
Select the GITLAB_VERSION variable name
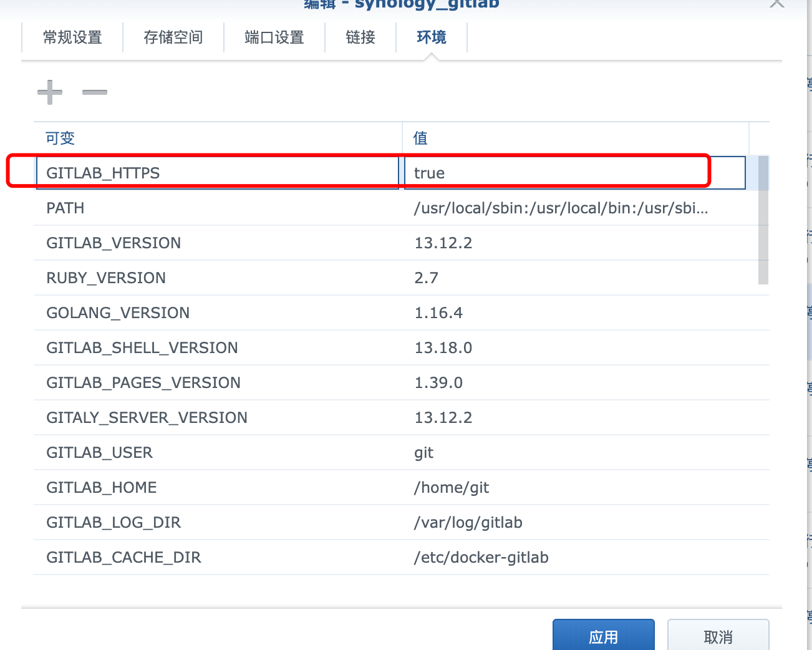(x=114, y=243)
